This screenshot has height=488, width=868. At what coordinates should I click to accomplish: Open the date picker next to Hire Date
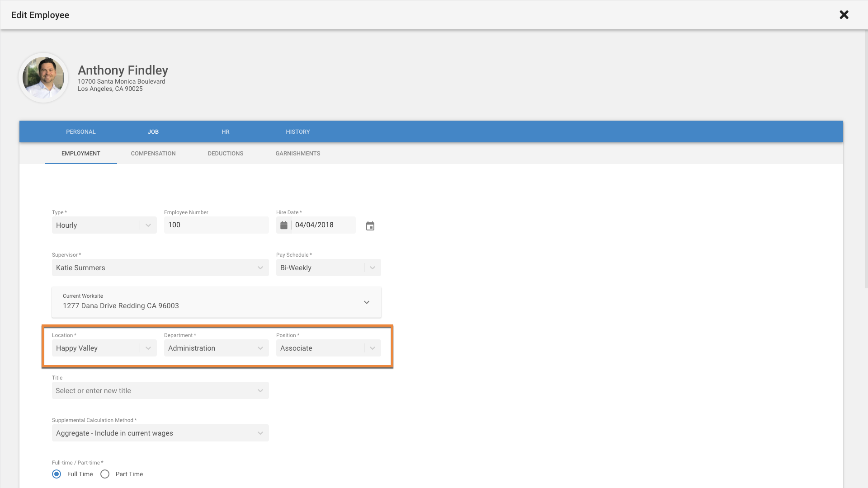pyautogui.click(x=370, y=226)
